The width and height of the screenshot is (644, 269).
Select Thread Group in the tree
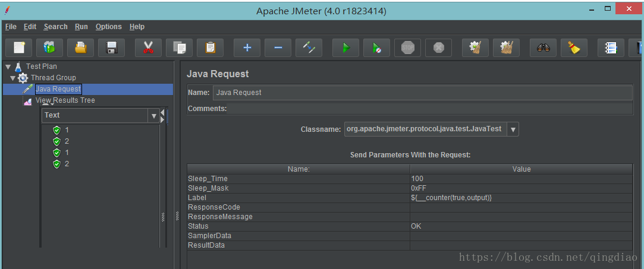[x=54, y=78]
